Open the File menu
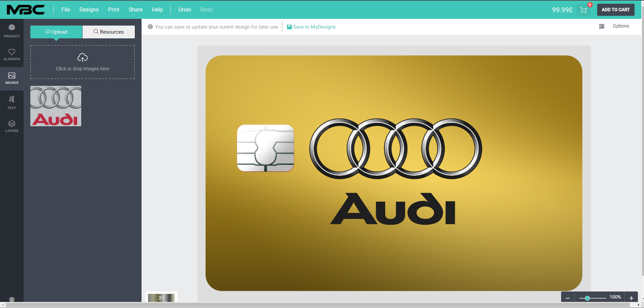 point(66,10)
